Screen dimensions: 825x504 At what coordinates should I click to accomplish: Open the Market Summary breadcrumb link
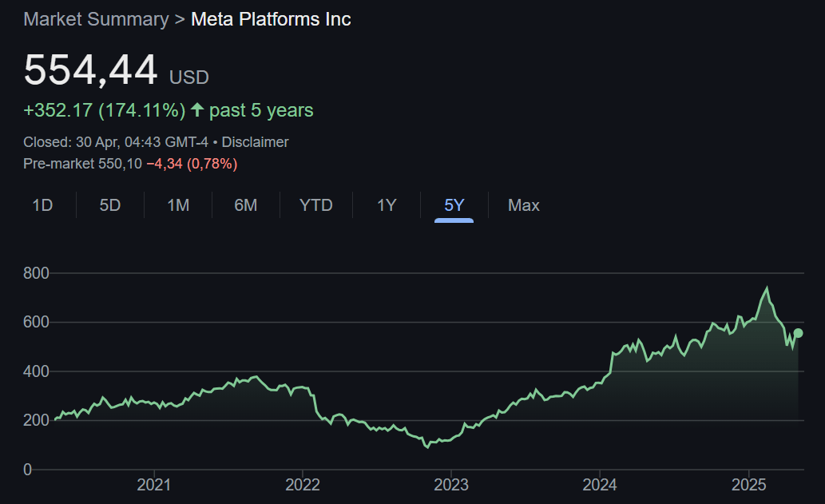(x=95, y=18)
